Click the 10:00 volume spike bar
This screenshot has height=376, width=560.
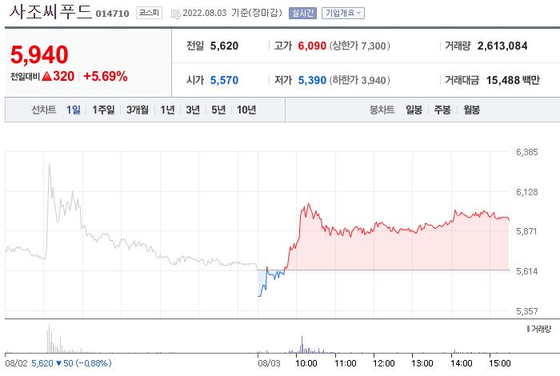click(x=302, y=344)
